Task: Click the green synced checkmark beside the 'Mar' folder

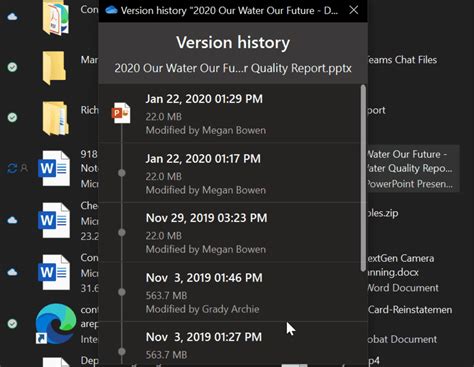Action: (x=12, y=67)
